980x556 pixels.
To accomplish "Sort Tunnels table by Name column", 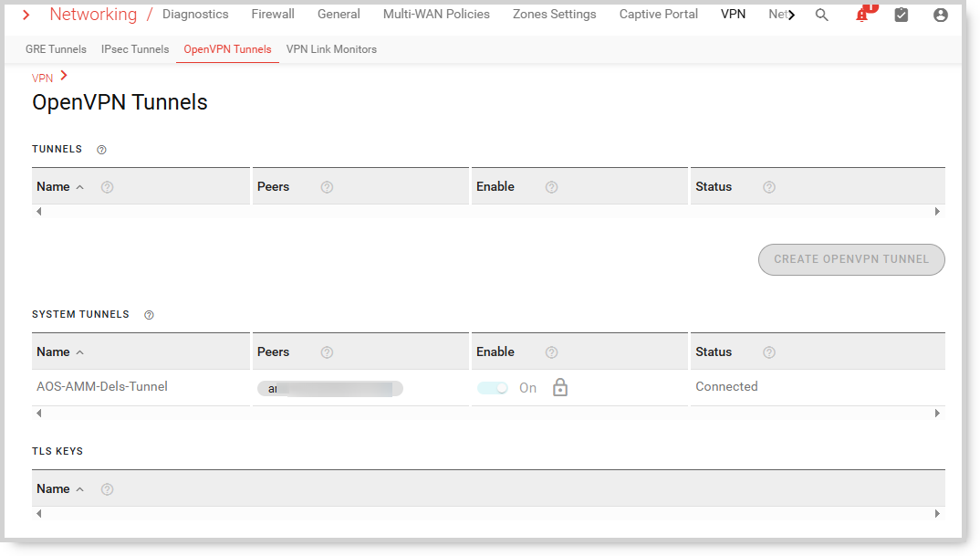I will point(54,187).
